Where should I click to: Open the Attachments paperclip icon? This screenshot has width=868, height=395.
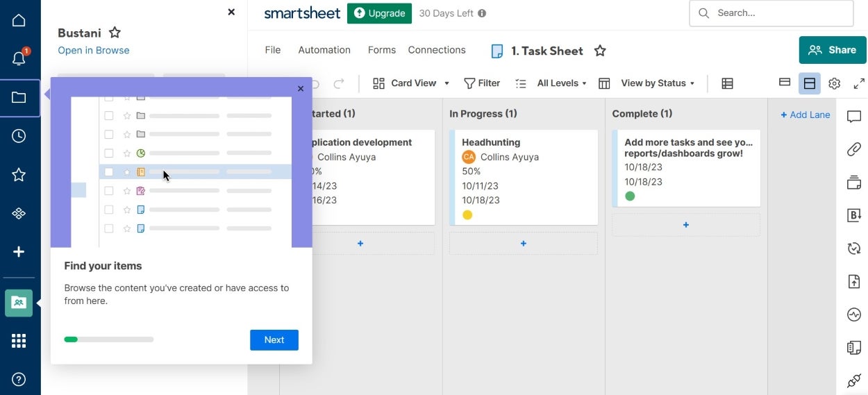pyautogui.click(x=853, y=149)
